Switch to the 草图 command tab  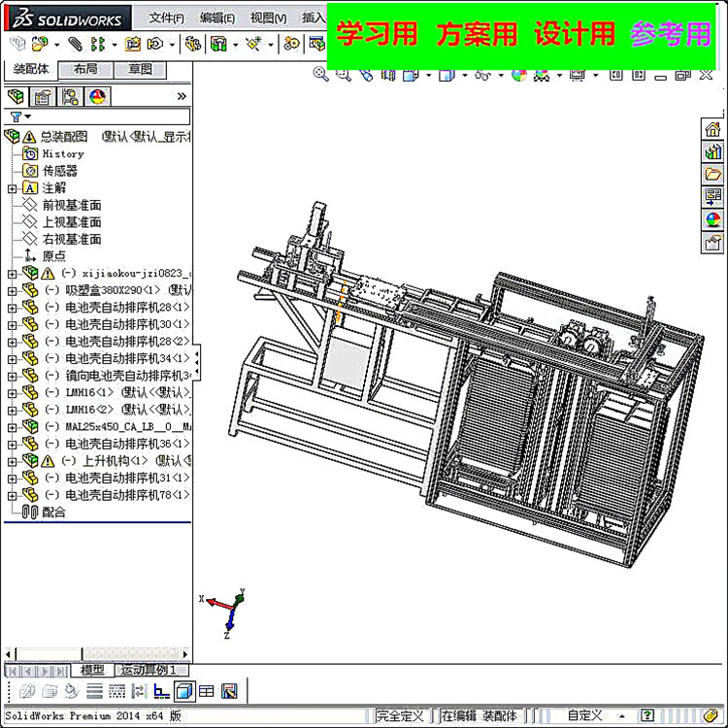(x=140, y=69)
